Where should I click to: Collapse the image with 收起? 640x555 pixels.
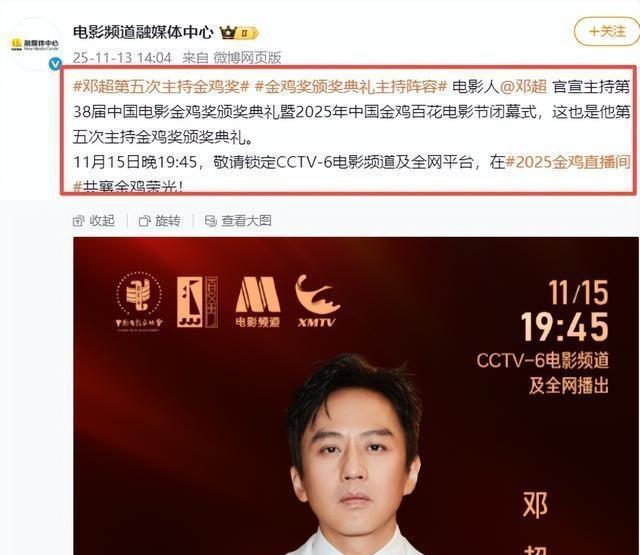tap(94, 221)
